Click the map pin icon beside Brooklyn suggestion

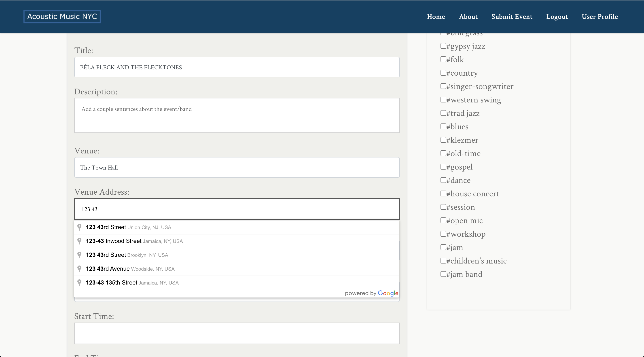79,255
